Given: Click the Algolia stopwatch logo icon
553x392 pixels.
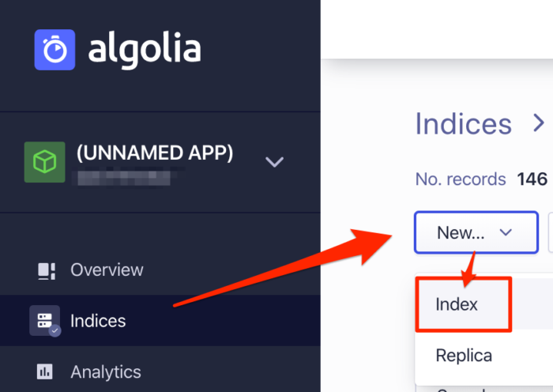Looking at the screenshot, I should pyautogui.click(x=55, y=50).
